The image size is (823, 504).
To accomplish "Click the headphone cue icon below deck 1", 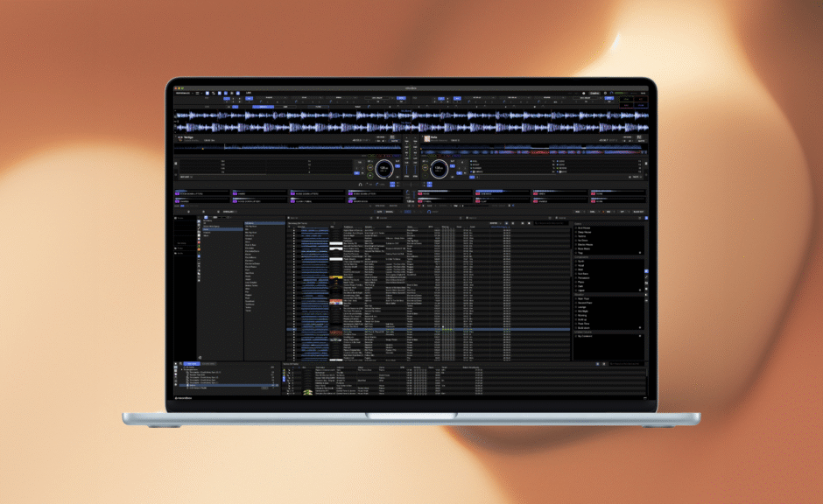I will tap(360, 184).
